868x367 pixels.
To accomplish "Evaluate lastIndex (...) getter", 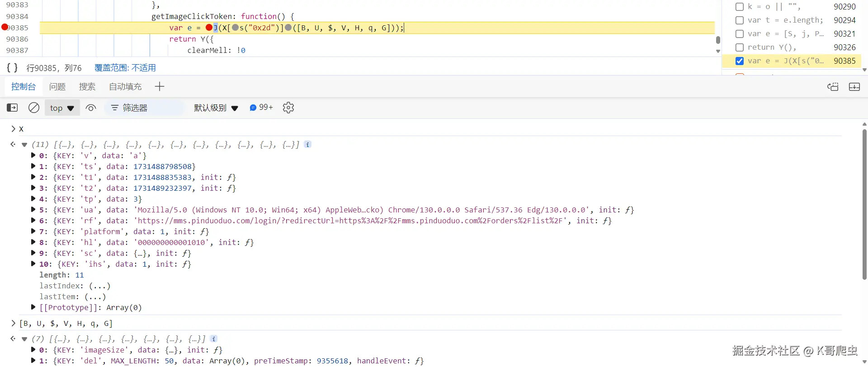I will (x=99, y=286).
